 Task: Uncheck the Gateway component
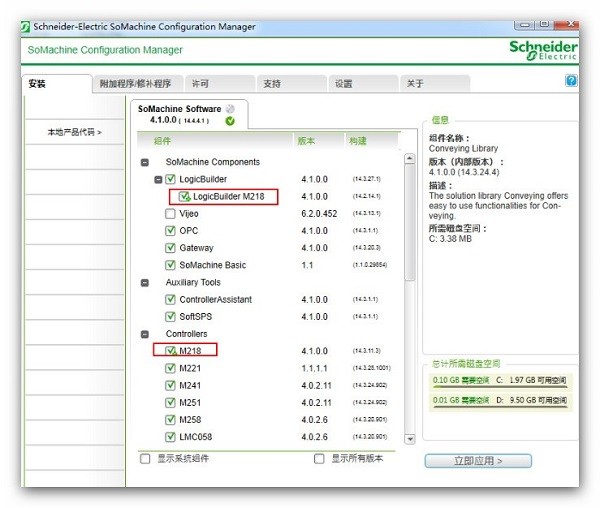(170, 248)
